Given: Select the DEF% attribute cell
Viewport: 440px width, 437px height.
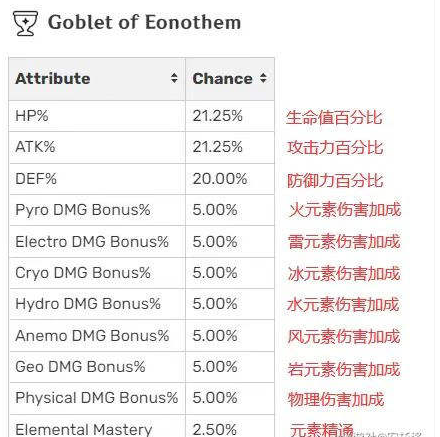Looking at the screenshot, I should point(97,179).
